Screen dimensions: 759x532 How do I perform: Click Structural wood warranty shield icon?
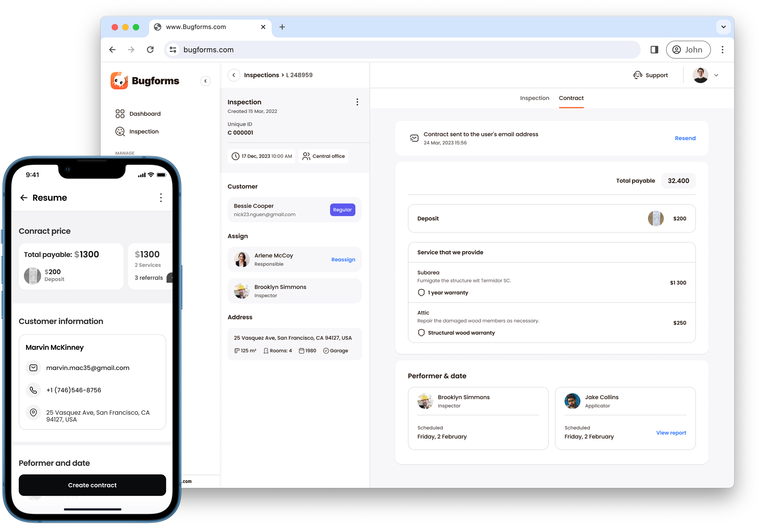pos(421,333)
